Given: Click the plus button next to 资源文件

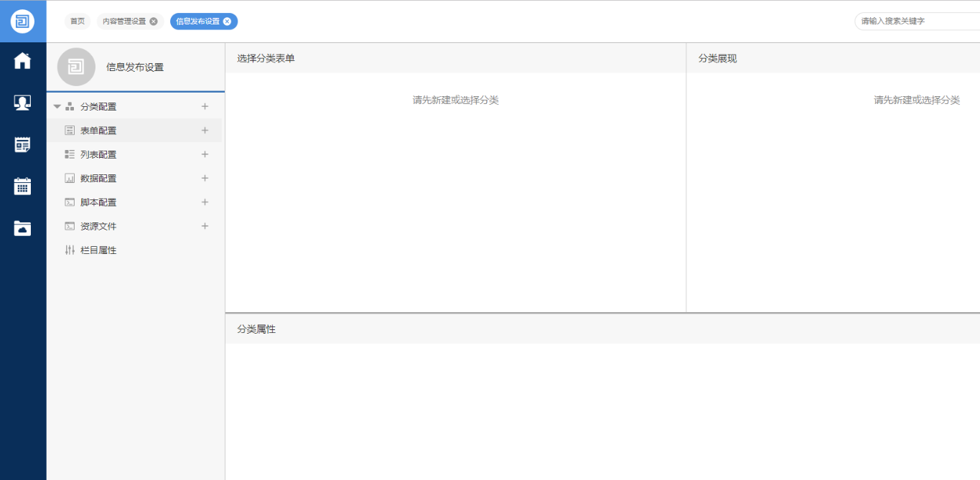Looking at the screenshot, I should 205,225.
